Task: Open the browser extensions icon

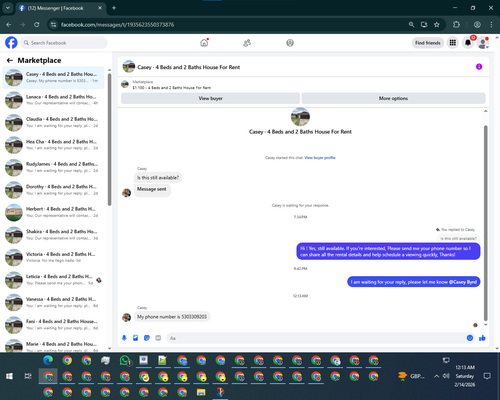Action: coord(456,25)
